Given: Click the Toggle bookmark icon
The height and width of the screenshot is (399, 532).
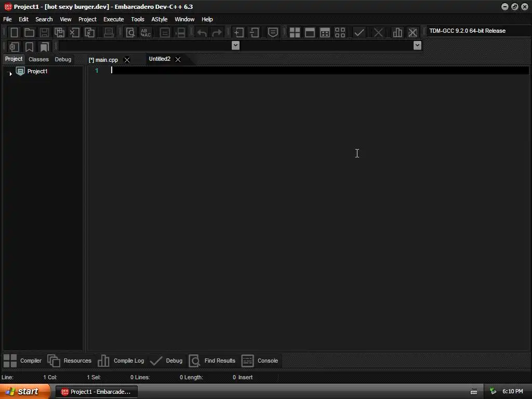Looking at the screenshot, I should pos(29,47).
